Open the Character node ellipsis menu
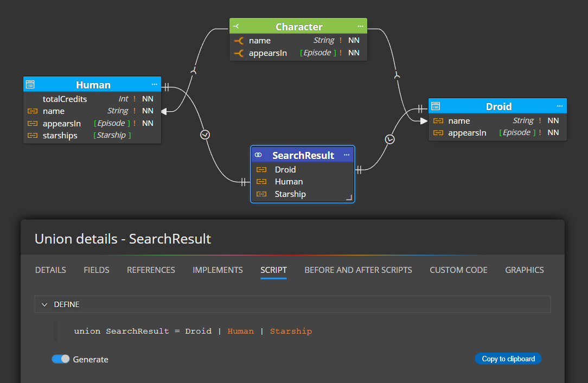The width and height of the screenshot is (588, 383). 361,27
